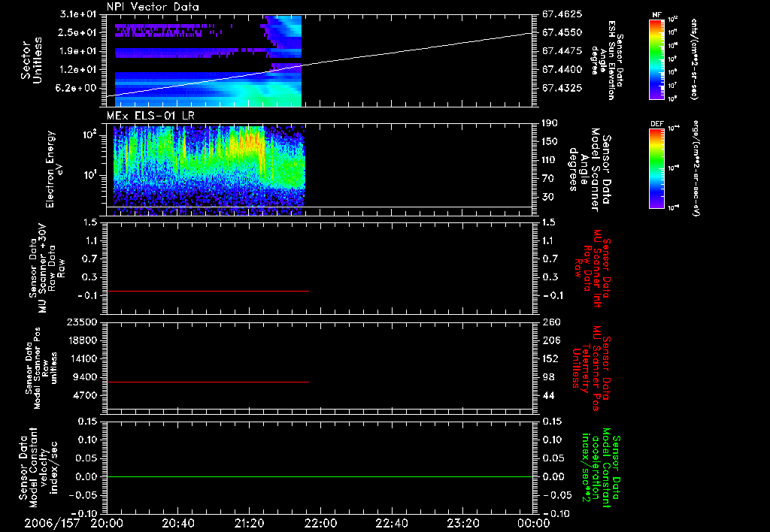The height and width of the screenshot is (532, 770).
Task: Click the '22:40' time tick label
Action: pyautogui.click(x=391, y=524)
